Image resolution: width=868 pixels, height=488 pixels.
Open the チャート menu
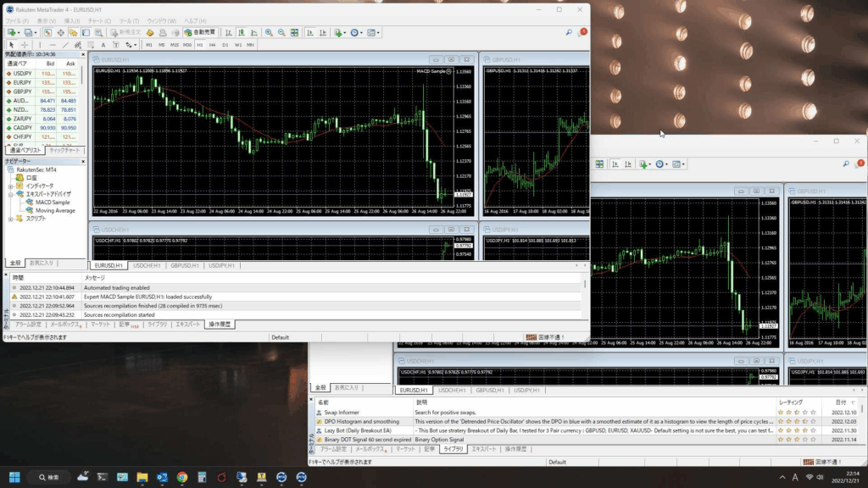pyautogui.click(x=100, y=21)
